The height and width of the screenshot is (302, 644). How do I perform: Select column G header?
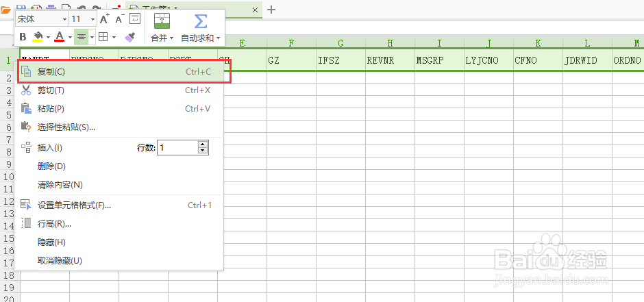pos(341,42)
